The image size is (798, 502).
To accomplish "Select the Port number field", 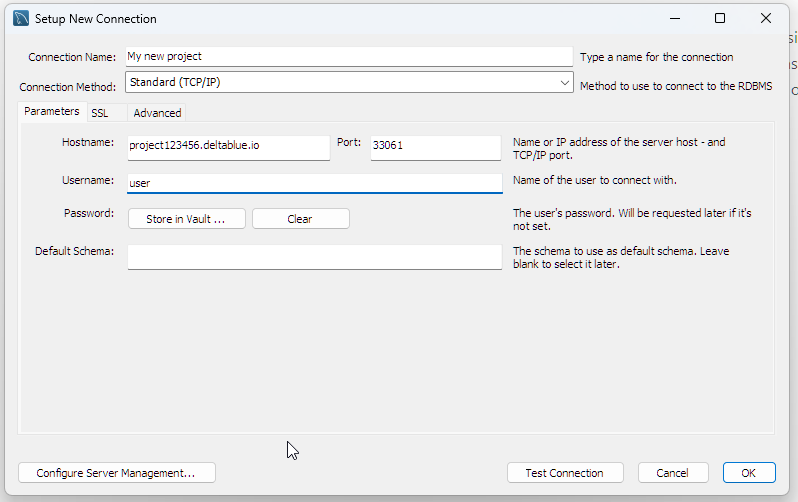I will 434,146.
